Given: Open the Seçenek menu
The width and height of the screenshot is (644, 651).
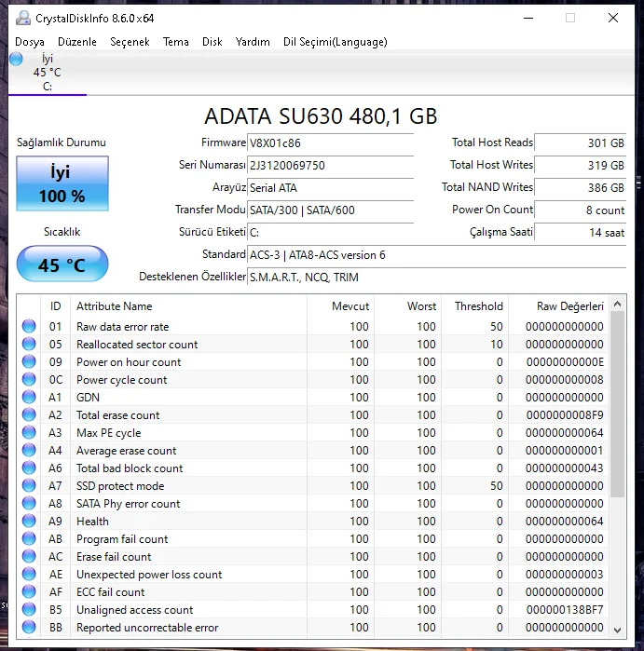Looking at the screenshot, I should (130, 42).
